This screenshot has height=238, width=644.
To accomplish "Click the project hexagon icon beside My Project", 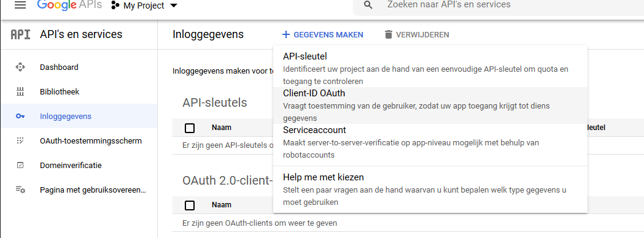I will [115, 6].
